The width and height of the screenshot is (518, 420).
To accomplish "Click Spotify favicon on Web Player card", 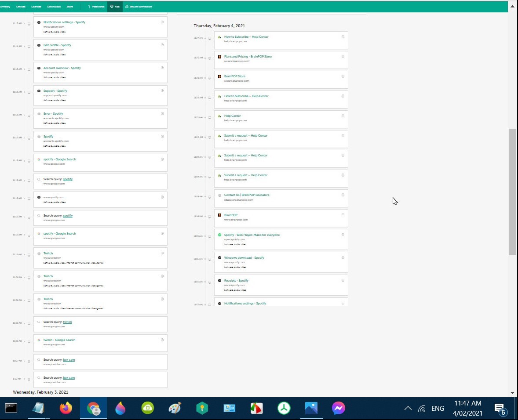I will pyautogui.click(x=220, y=235).
